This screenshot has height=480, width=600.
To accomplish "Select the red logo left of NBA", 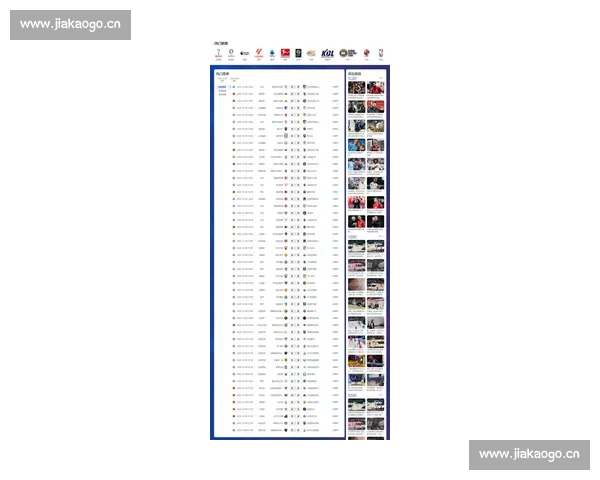I will pyautogui.click(x=367, y=52).
